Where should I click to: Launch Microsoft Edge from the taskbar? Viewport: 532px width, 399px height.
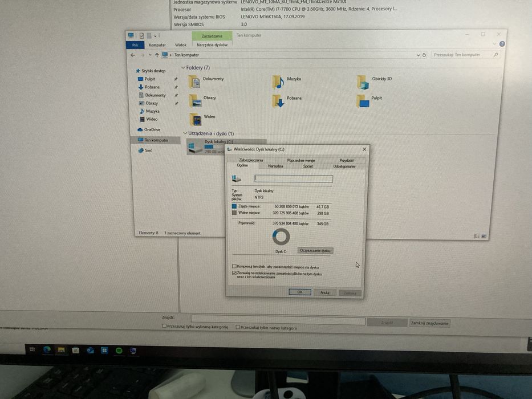(47, 349)
